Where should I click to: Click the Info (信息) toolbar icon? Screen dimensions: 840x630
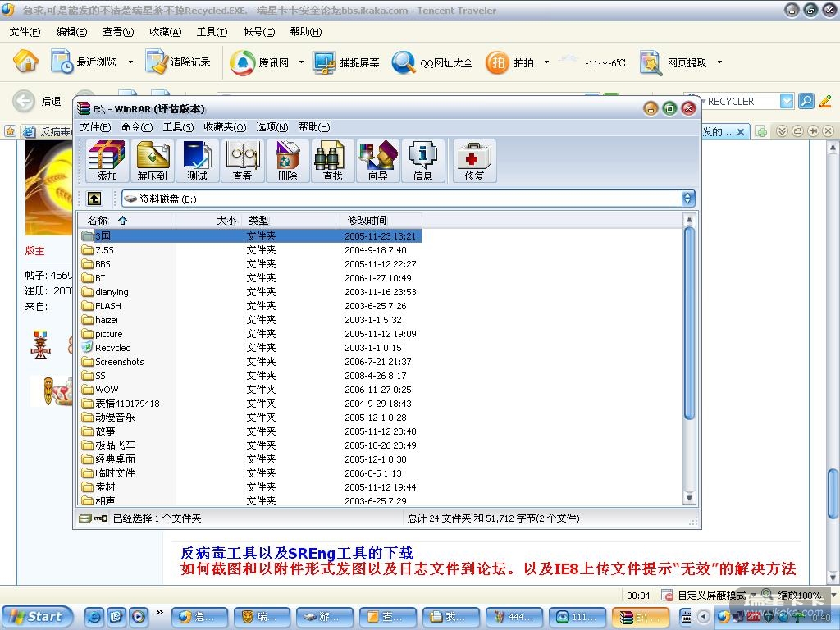click(x=422, y=160)
